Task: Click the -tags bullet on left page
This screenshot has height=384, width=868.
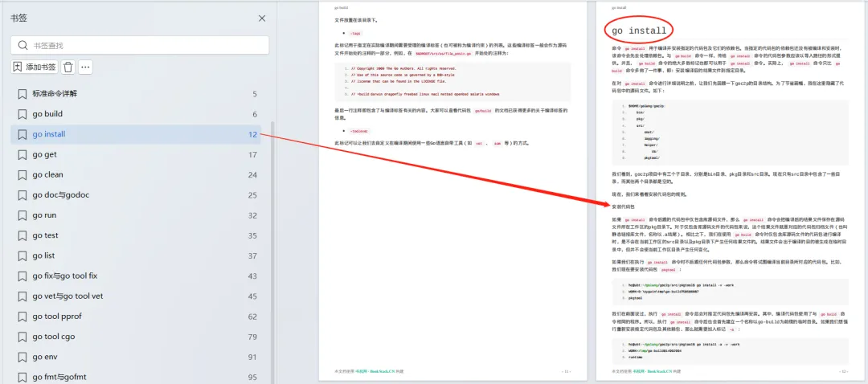Action: point(355,33)
